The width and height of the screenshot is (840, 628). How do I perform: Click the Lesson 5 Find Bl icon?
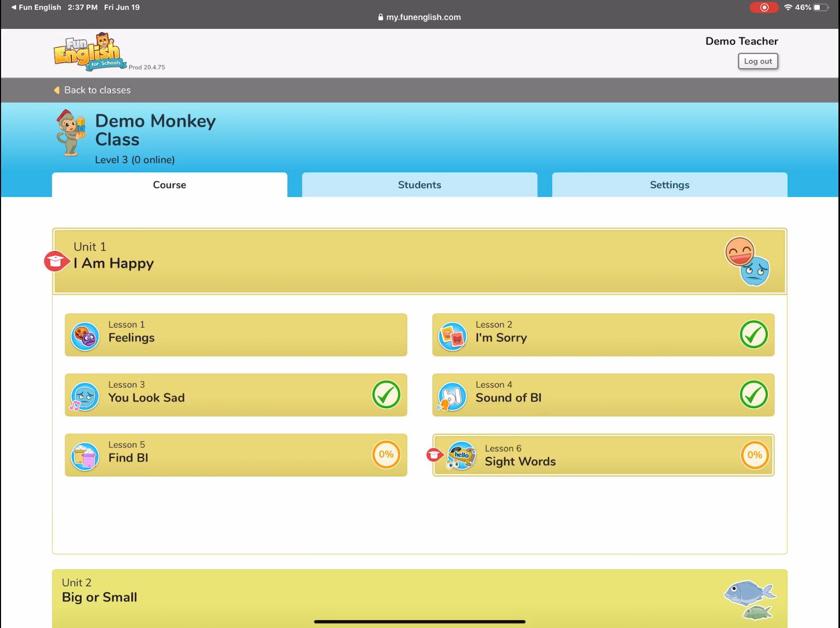(x=85, y=457)
